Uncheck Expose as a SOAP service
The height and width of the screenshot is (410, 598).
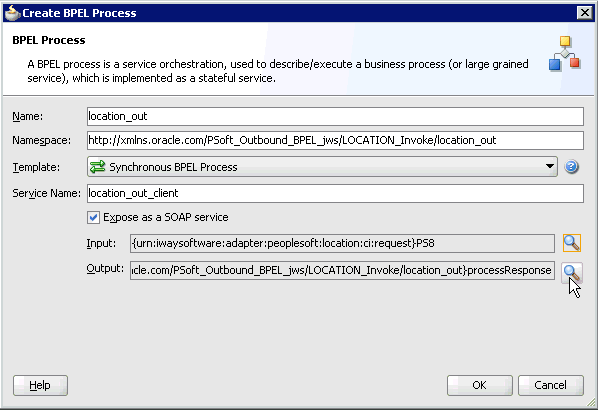93,217
